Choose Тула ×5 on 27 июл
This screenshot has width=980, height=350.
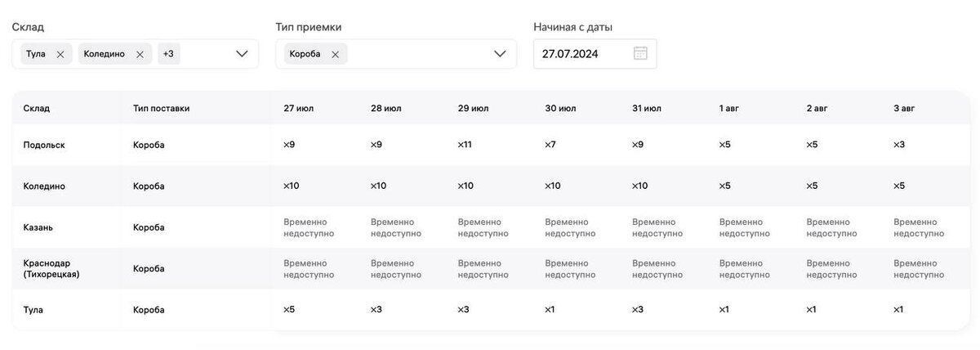tap(289, 310)
